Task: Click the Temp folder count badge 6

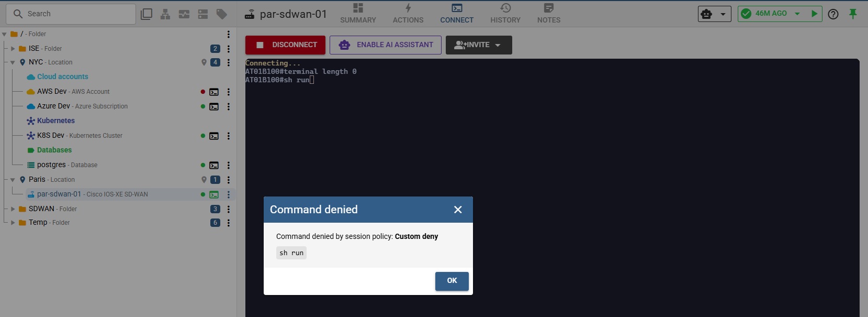Action: (215, 223)
